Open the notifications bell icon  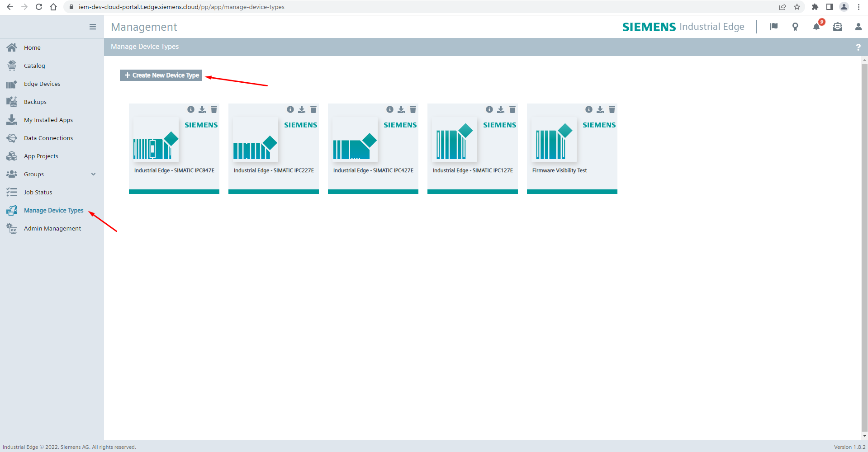click(x=816, y=27)
